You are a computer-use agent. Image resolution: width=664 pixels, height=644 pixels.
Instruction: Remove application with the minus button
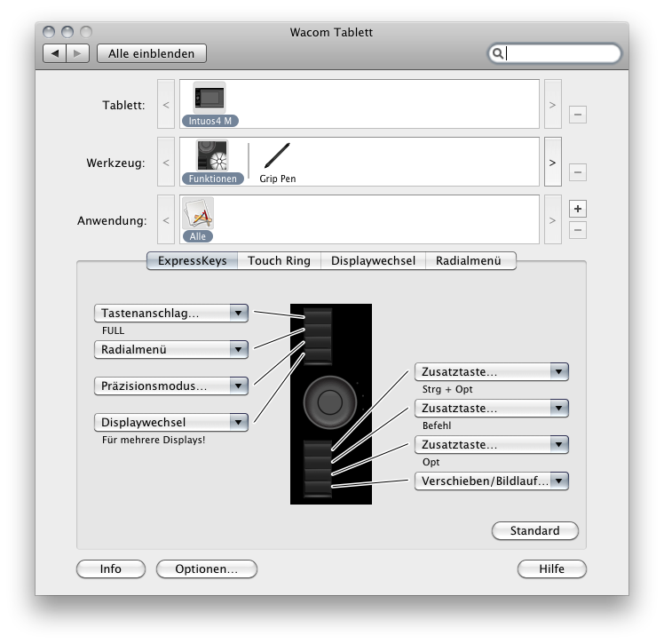[577, 230]
